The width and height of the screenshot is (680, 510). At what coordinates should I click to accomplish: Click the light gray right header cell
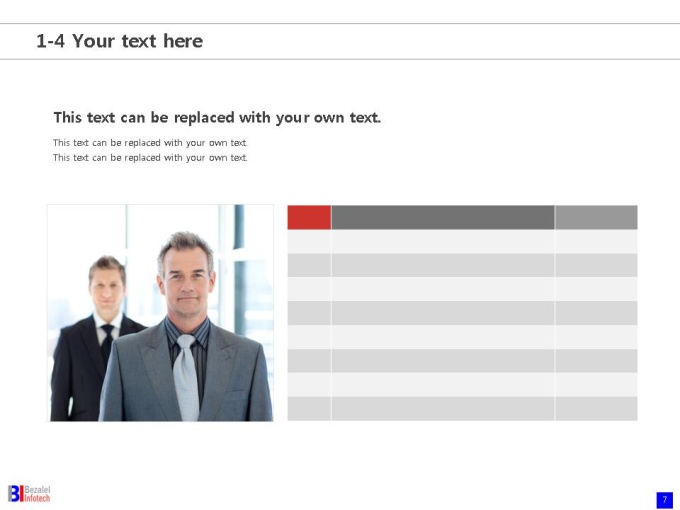pyautogui.click(x=596, y=217)
